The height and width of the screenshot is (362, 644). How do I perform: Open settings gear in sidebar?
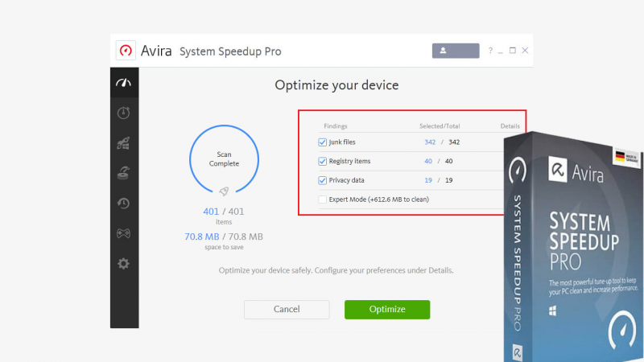(124, 264)
